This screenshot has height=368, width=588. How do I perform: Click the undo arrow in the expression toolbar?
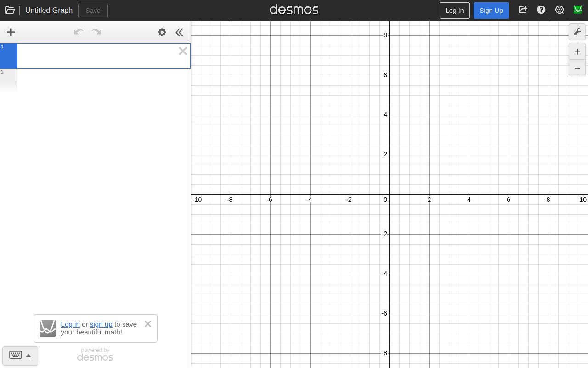(79, 32)
